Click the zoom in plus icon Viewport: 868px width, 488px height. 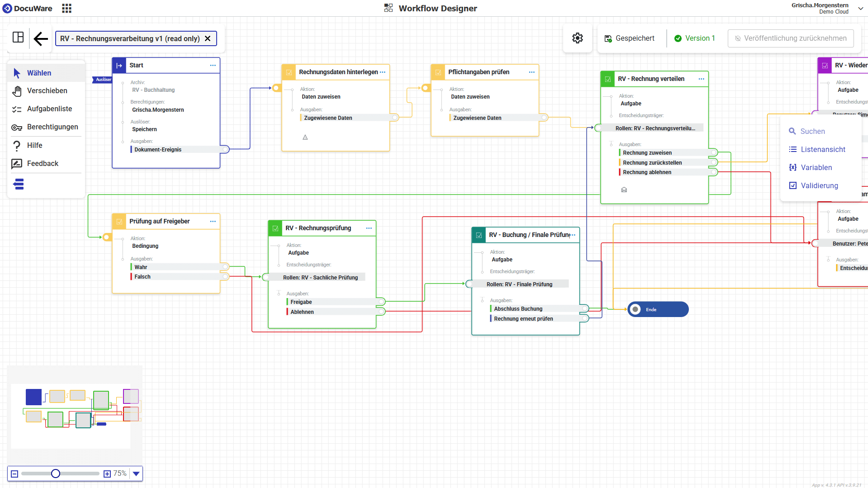107,474
